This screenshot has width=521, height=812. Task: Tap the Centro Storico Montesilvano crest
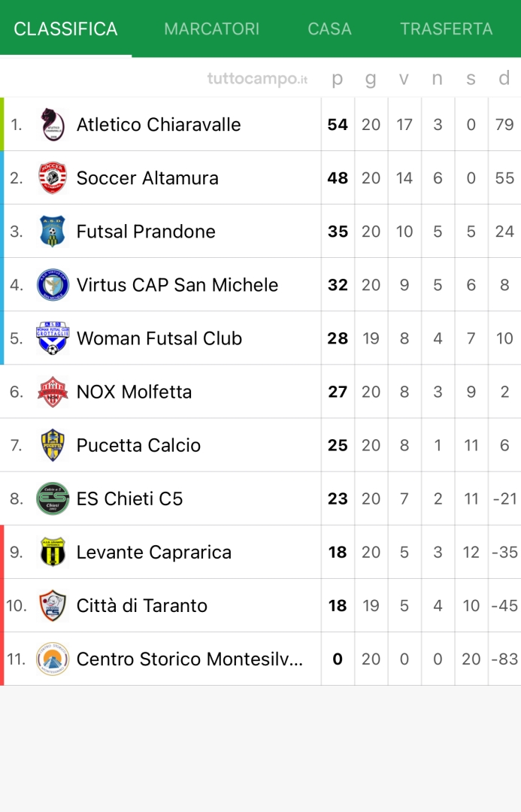pyautogui.click(x=53, y=659)
